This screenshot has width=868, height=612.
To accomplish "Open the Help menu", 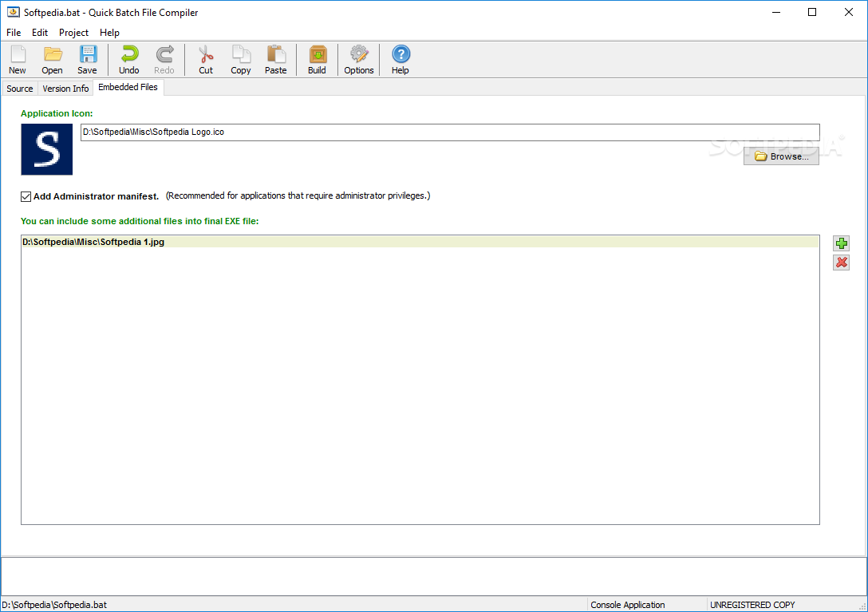I will coord(109,33).
